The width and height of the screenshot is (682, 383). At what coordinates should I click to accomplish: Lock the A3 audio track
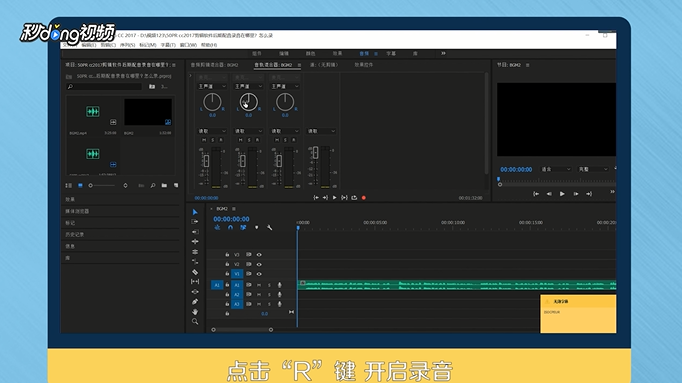point(227,304)
